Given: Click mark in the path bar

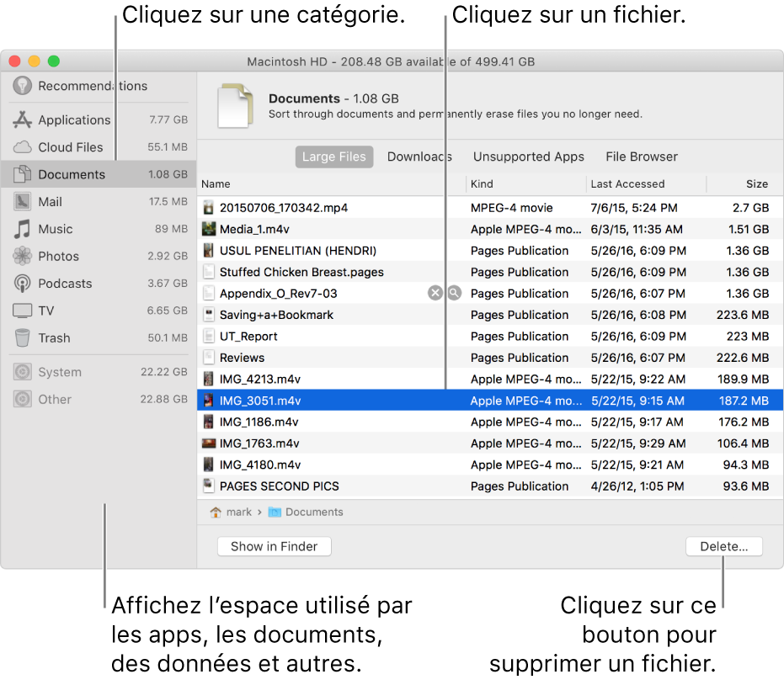Looking at the screenshot, I should (x=239, y=512).
